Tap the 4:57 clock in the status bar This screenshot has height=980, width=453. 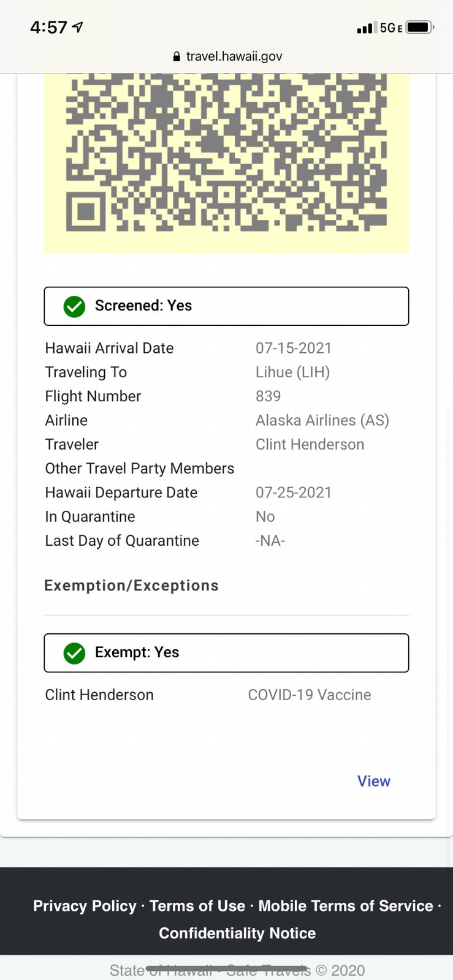pyautogui.click(x=48, y=28)
